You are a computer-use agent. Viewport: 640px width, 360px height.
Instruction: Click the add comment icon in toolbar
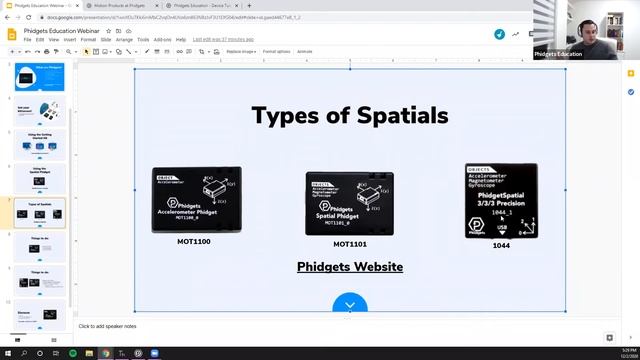[189, 52]
